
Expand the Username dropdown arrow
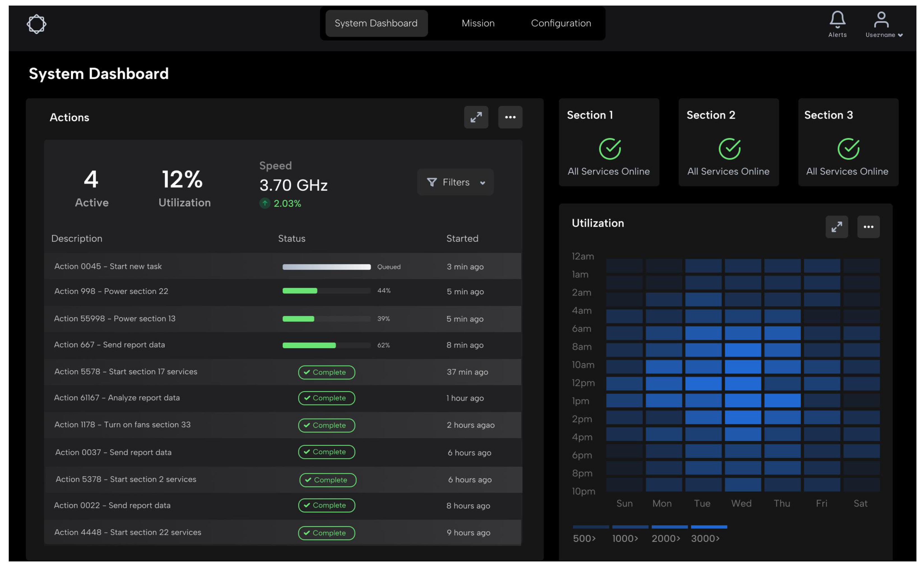click(x=900, y=35)
